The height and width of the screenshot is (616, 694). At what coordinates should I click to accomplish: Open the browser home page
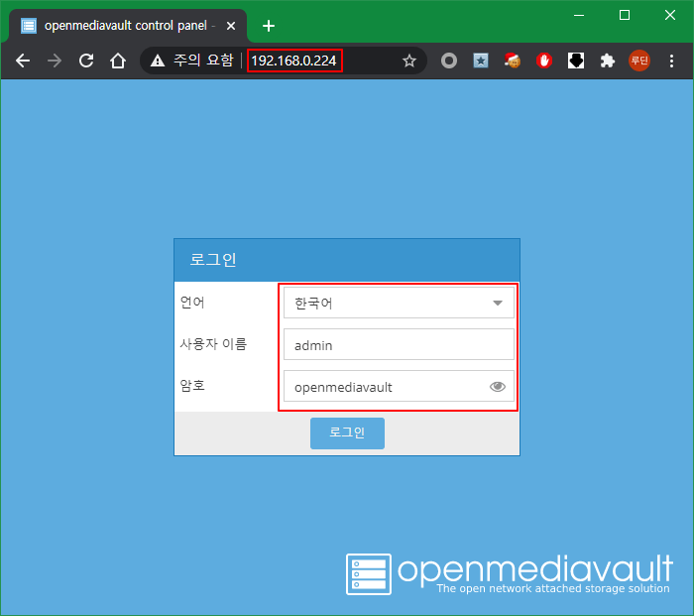click(118, 61)
